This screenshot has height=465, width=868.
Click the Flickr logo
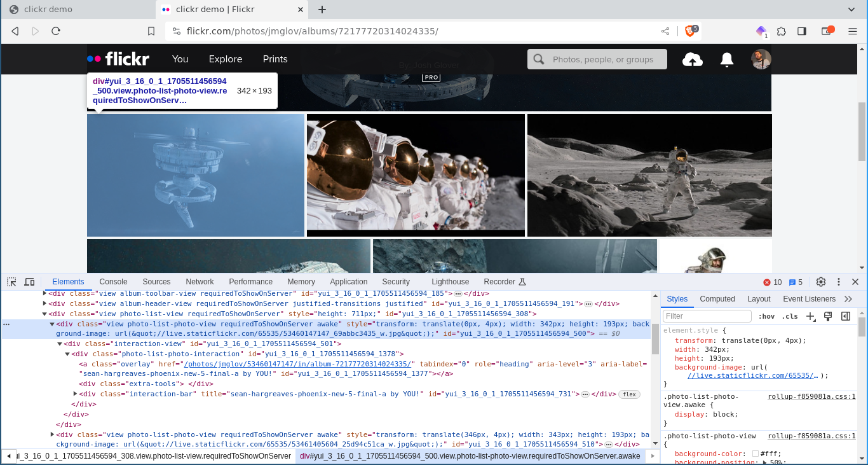pos(118,59)
